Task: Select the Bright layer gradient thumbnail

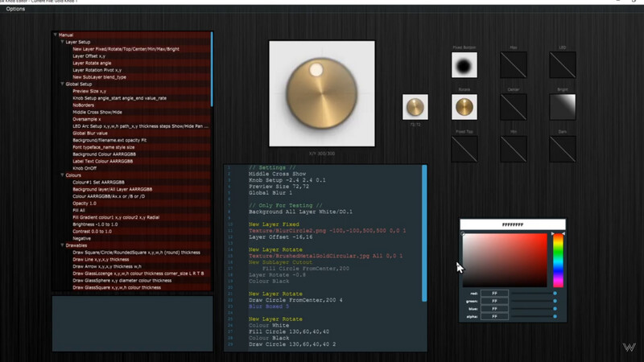Action: click(x=563, y=107)
